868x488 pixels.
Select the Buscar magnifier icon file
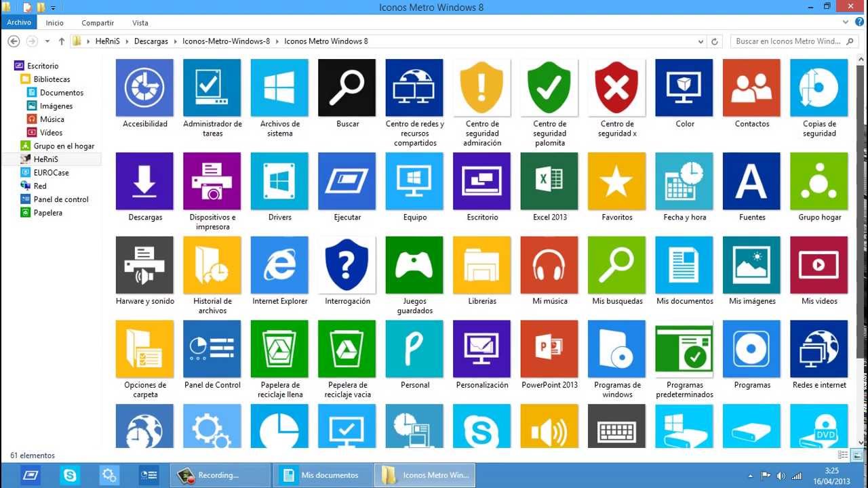(x=347, y=88)
